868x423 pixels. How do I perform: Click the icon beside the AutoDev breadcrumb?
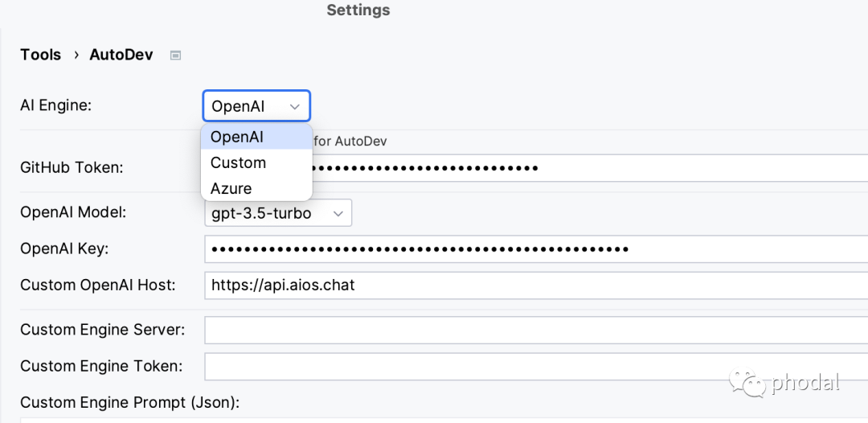176,55
